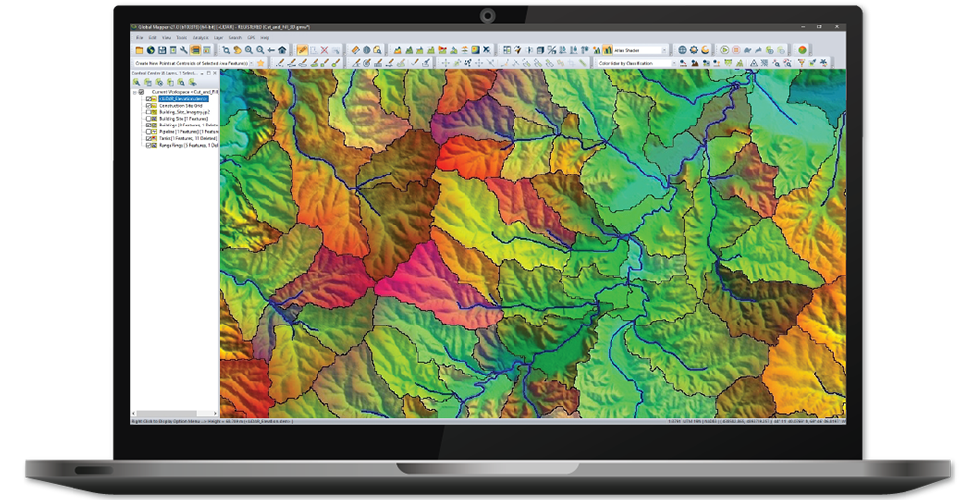The width and height of the screenshot is (980, 500).
Task: Click the globe online data download icon
Action: coord(151,50)
